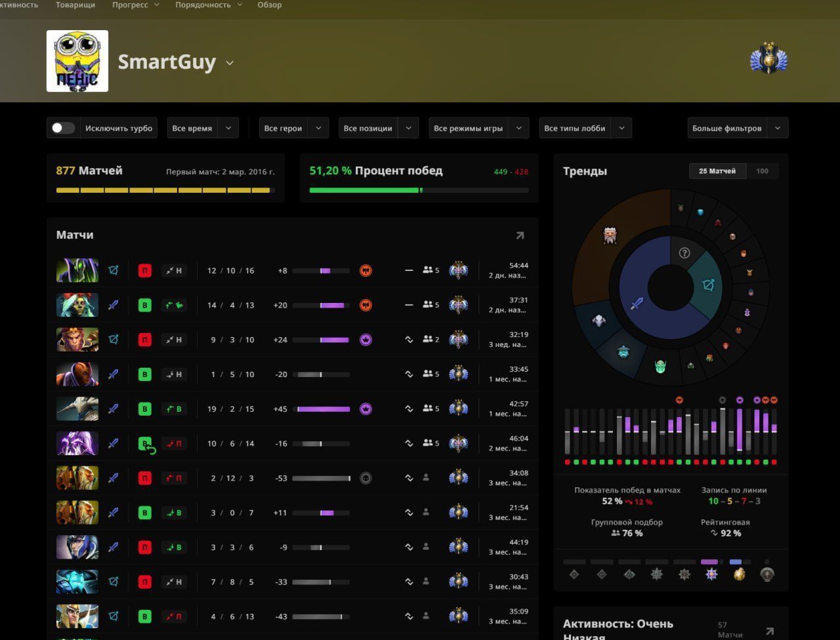Go to the 'Обзор' tab
Image resolution: width=840 pixels, height=640 pixels.
click(269, 5)
